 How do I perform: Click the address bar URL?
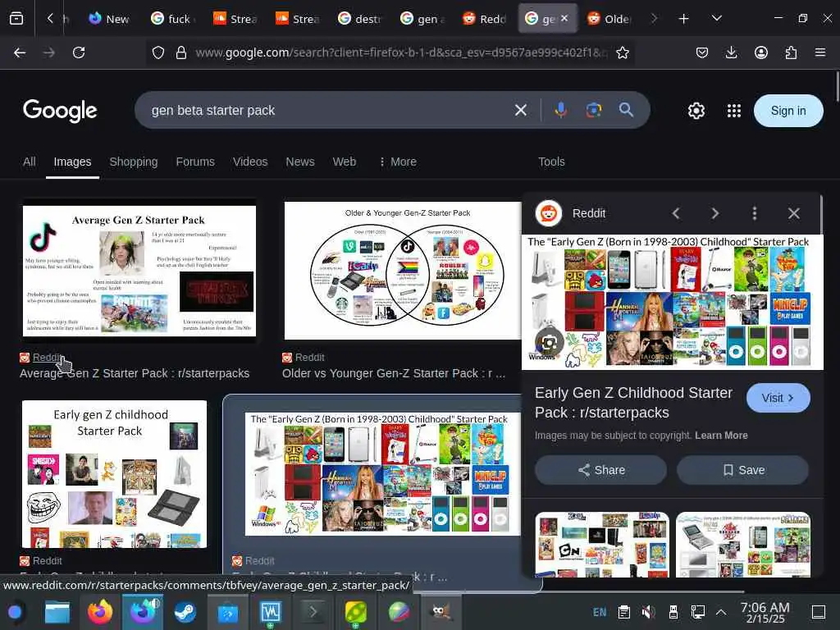click(x=402, y=52)
